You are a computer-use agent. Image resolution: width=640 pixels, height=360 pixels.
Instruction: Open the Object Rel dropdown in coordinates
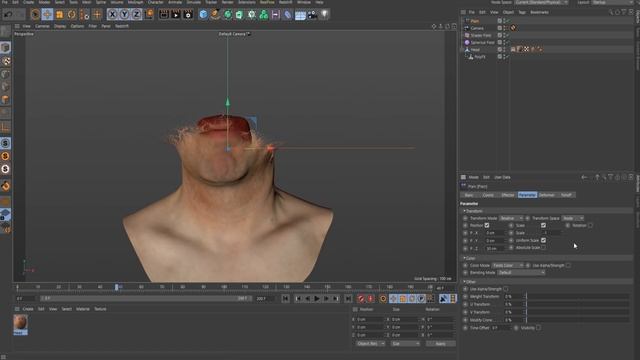[x=371, y=344]
